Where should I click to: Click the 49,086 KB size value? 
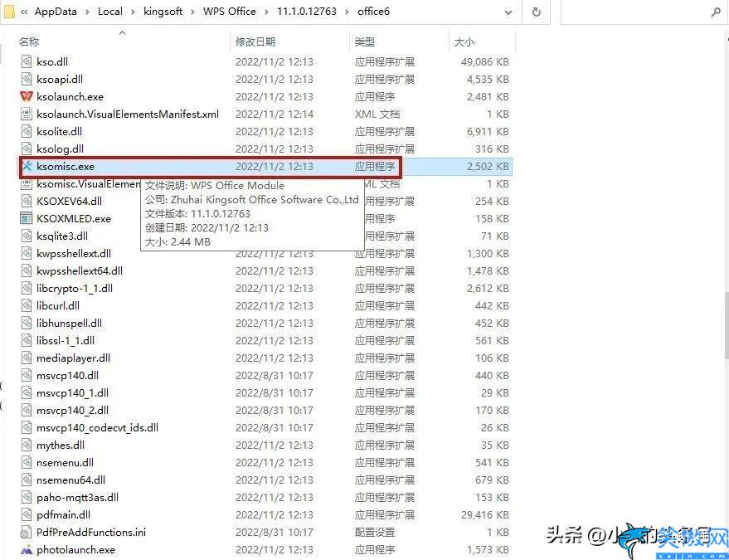(x=485, y=62)
